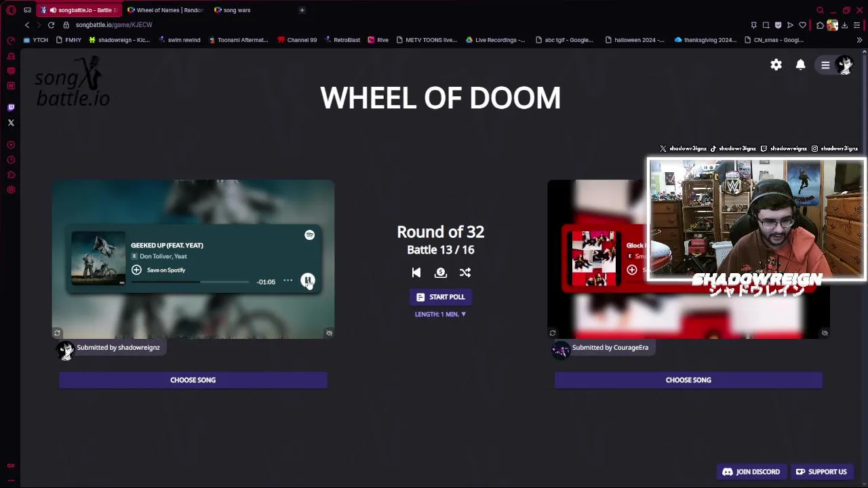Click the Spotify logo on Geeked Up embed

click(309, 235)
